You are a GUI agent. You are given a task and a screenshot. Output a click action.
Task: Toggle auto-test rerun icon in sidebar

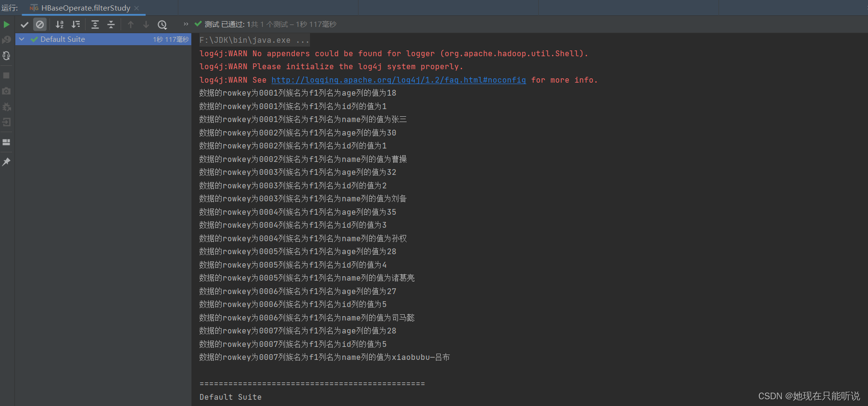(7, 56)
